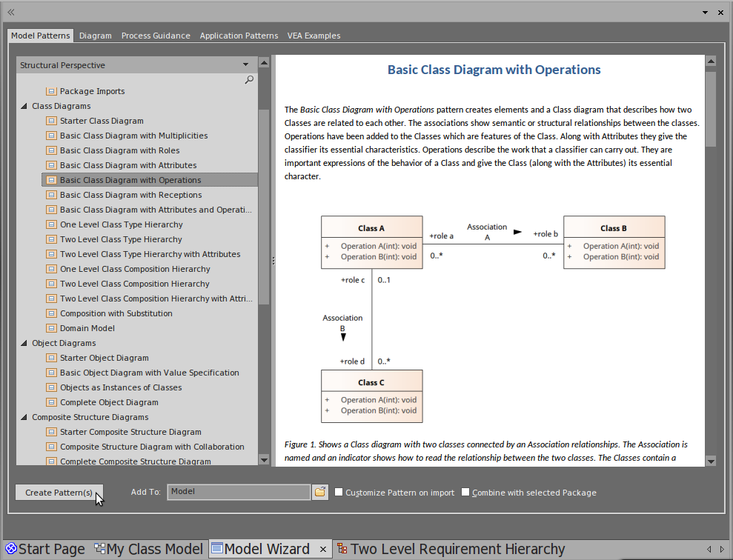Toggle Combine with selected Package checkbox

pyautogui.click(x=465, y=493)
